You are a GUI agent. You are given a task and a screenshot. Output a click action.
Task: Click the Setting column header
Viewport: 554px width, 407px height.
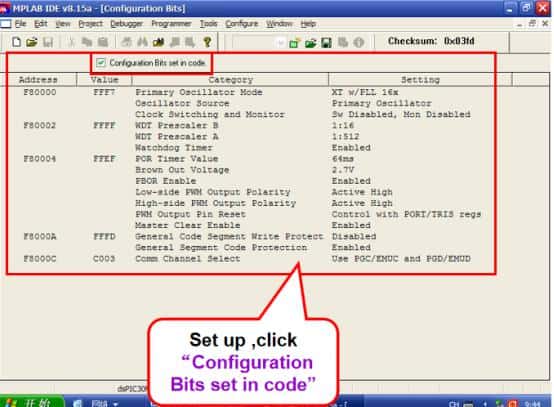click(x=420, y=79)
